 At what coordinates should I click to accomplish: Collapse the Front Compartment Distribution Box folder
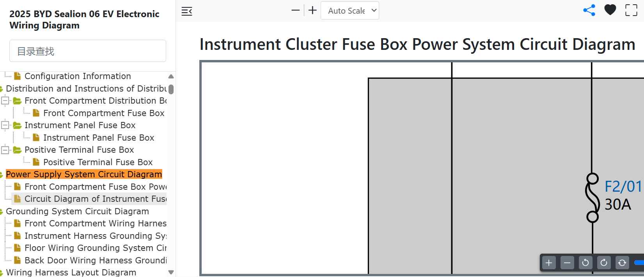click(x=5, y=101)
